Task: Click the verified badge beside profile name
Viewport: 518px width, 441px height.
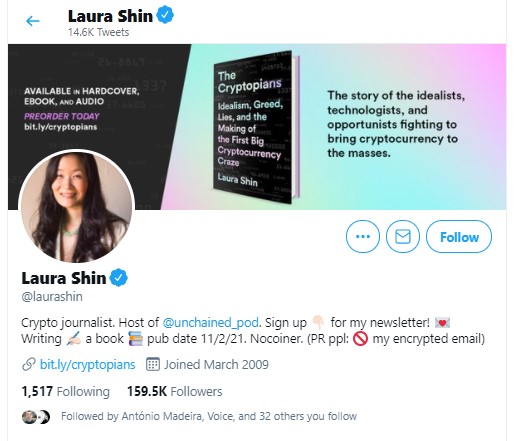Action: tap(119, 278)
